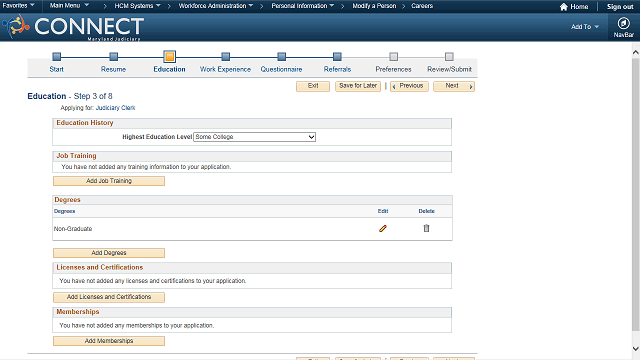Go to the Next step
The width and height of the screenshot is (640, 360).
pos(453,86)
